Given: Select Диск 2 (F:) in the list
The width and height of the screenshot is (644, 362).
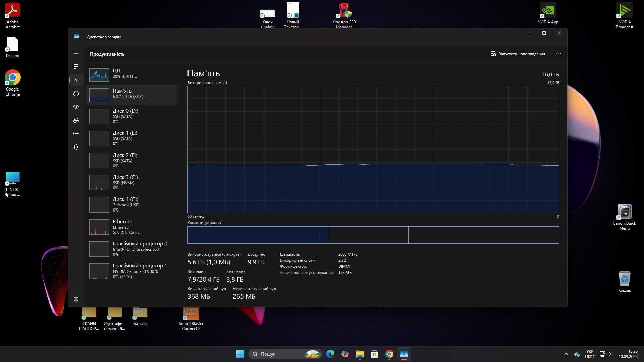Looking at the screenshot, I should pos(131,160).
